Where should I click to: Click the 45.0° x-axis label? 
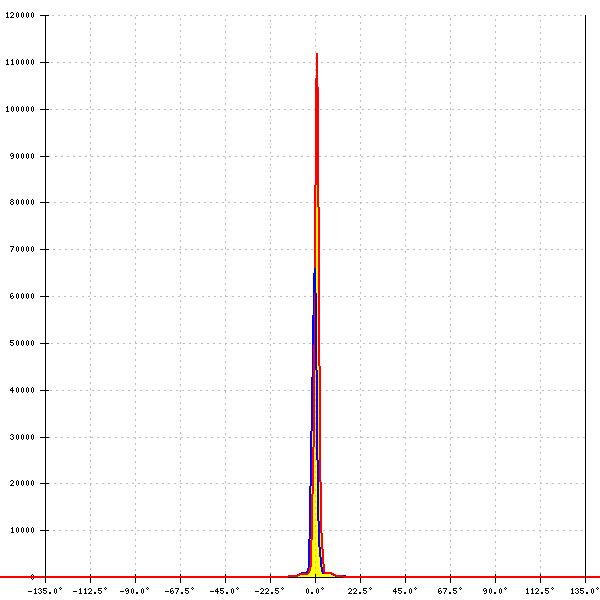405,591
